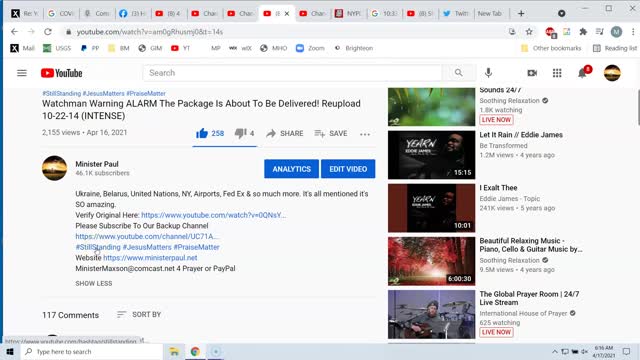
Task: Open the Other bookmarks folder
Action: tap(551, 48)
